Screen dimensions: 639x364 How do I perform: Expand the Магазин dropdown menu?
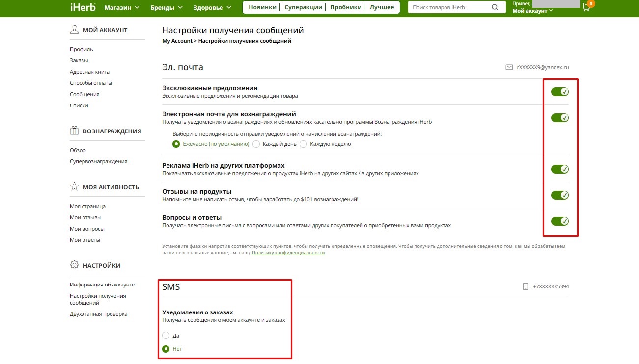[122, 7]
